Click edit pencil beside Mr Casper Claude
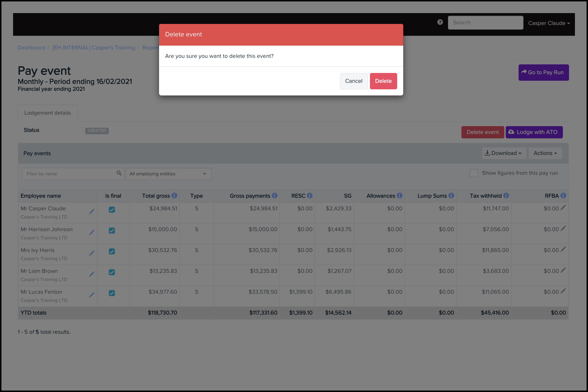The width and height of the screenshot is (588, 392). click(92, 212)
